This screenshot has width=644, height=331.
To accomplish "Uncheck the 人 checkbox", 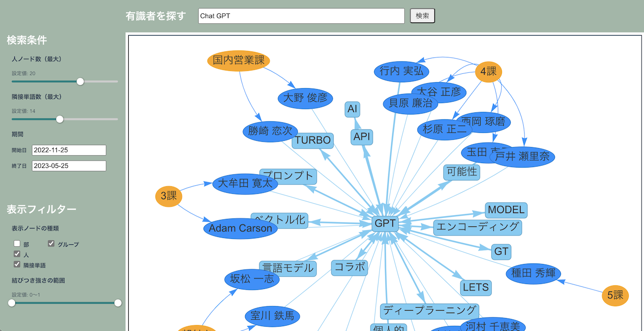I will 17,254.
